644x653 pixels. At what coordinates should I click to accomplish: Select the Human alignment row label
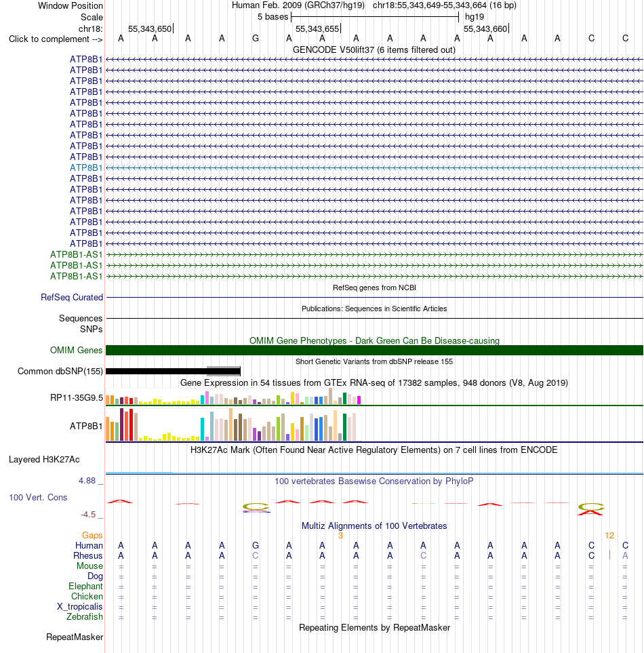89,546
